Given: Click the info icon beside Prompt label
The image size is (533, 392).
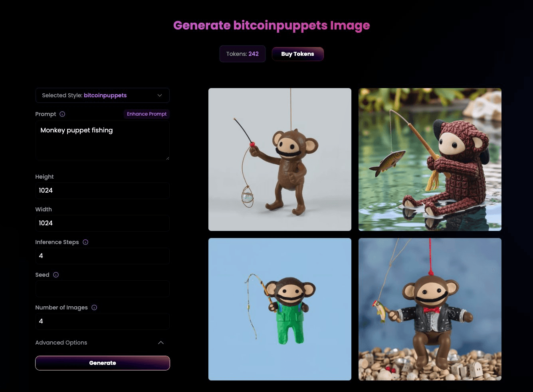Looking at the screenshot, I should click(62, 114).
